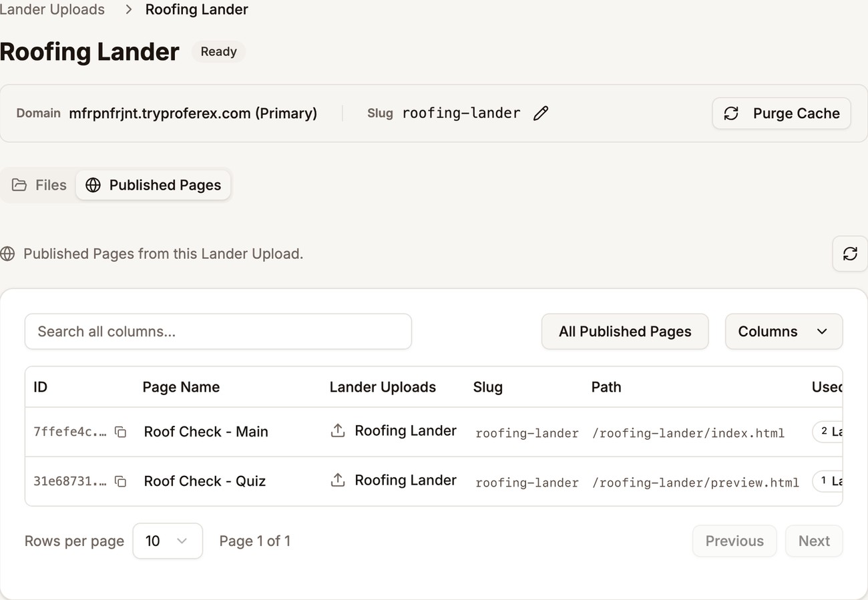This screenshot has height=600, width=868.
Task: Click the Path column header
Action: coord(606,387)
